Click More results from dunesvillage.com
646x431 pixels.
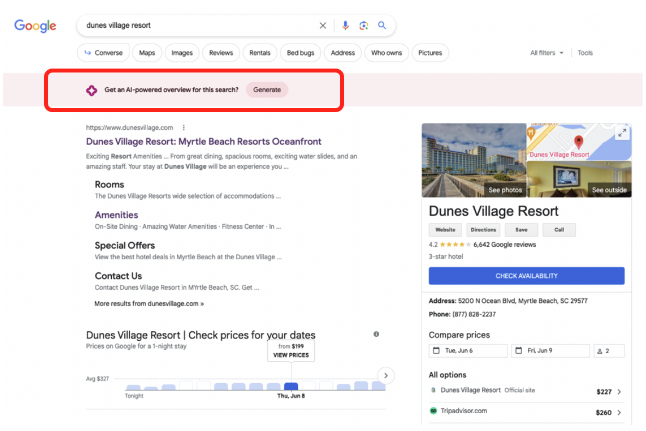tap(149, 304)
